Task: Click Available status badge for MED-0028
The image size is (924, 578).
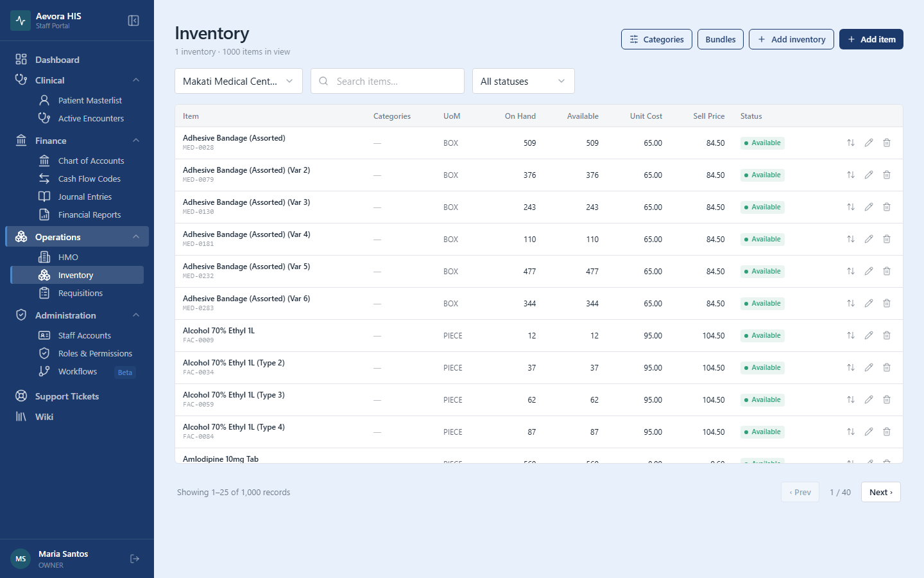Action: tap(762, 143)
